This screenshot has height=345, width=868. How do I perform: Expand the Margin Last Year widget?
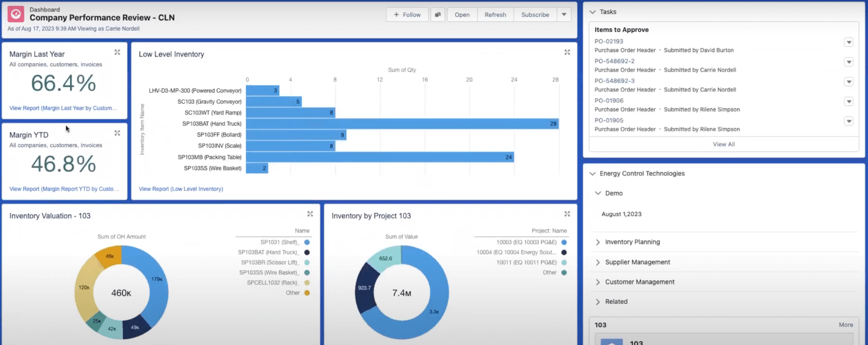coord(117,52)
